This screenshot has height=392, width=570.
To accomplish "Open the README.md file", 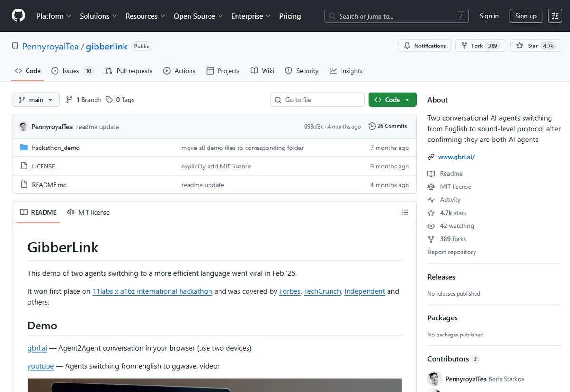I will pyautogui.click(x=49, y=185).
